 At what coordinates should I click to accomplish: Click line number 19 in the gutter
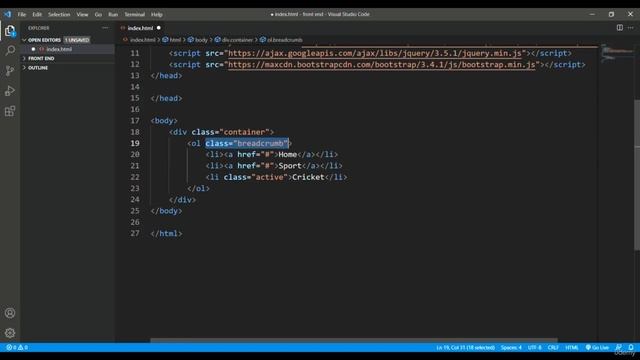coord(135,143)
